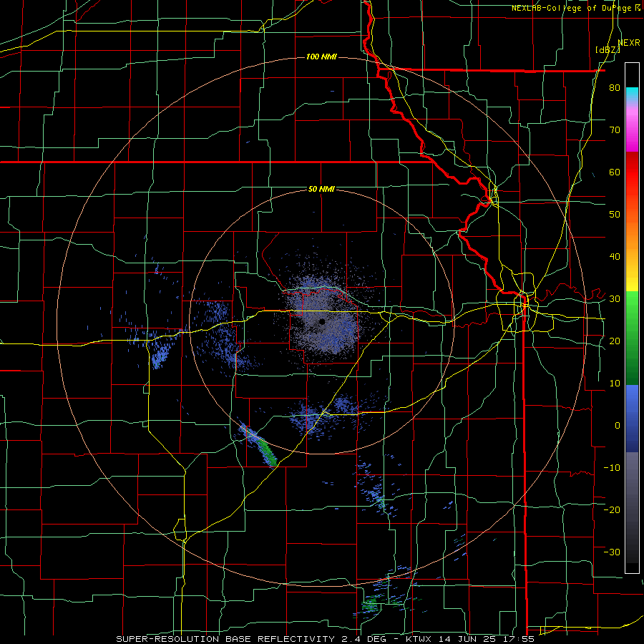Click the 40 value on the dBZ scale
Viewport: 644px width, 644px height.
pyautogui.click(x=615, y=257)
